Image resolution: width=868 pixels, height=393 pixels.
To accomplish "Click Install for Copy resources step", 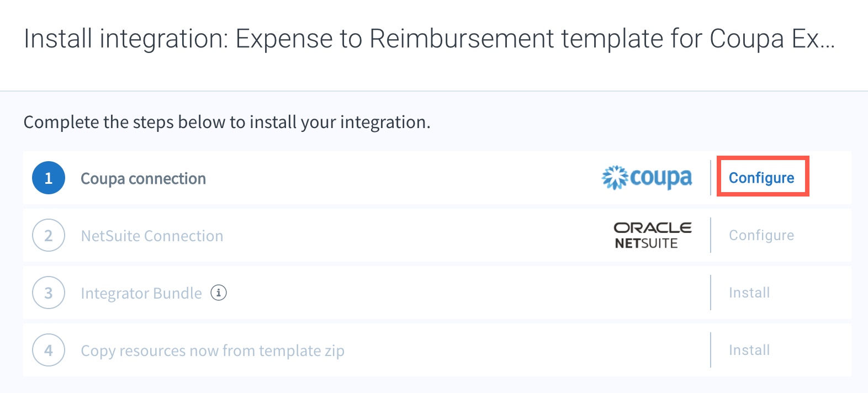I will (x=749, y=350).
